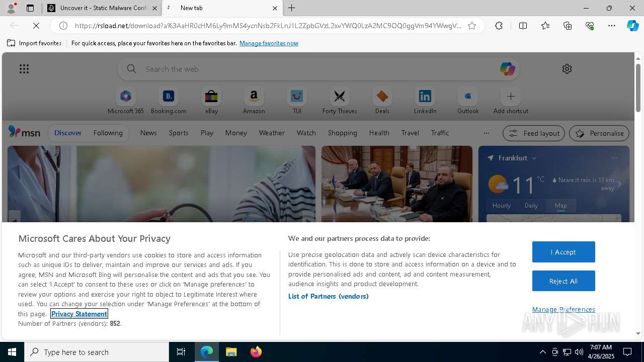Viewport: 644px width, 362px height.
Task: Expand the Frankfurt location dropdown
Action: point(534,158)
